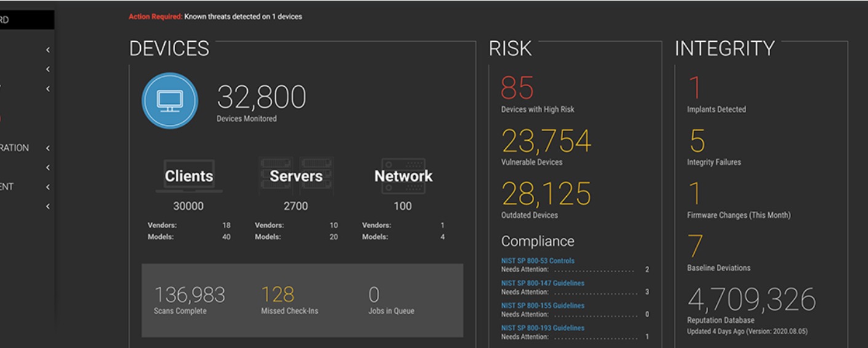
Task: Click Network Models value 4
Action: click(443, 237)
